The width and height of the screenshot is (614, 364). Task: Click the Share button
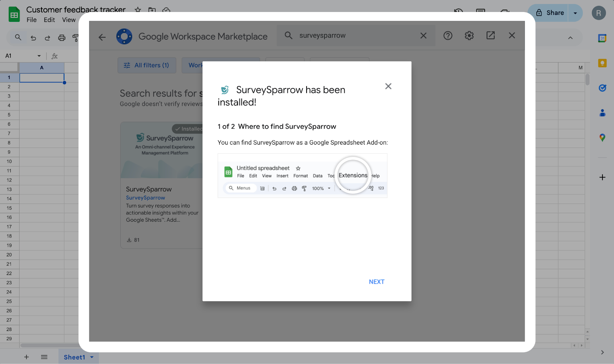pyautogui.click(x=550, y=13)
